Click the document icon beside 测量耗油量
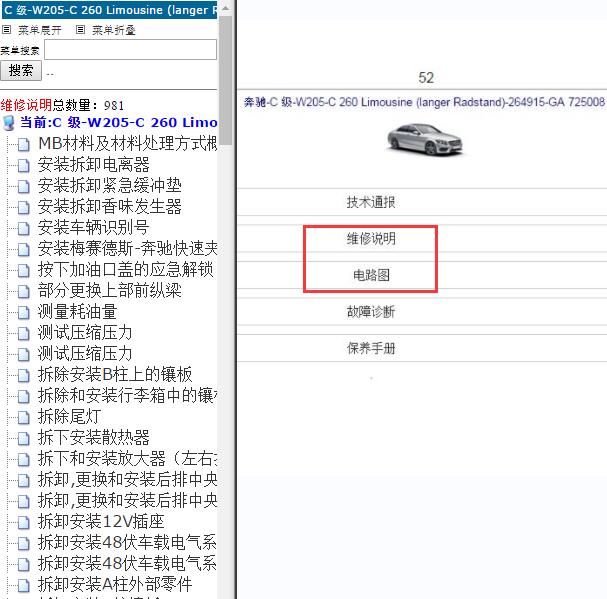Viewport: 607px width, 599px height. pos(24,312)
